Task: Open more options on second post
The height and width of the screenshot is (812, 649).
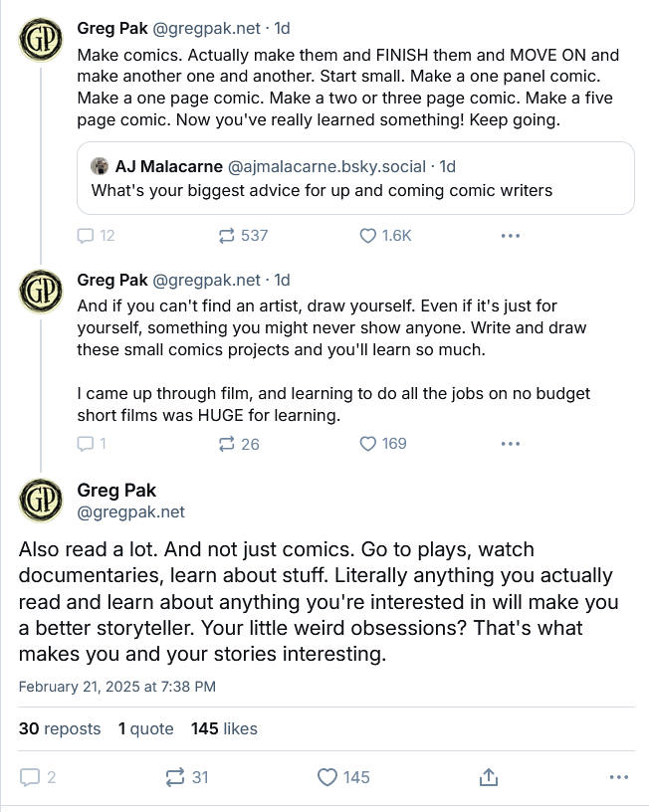Action: [511, 444]
